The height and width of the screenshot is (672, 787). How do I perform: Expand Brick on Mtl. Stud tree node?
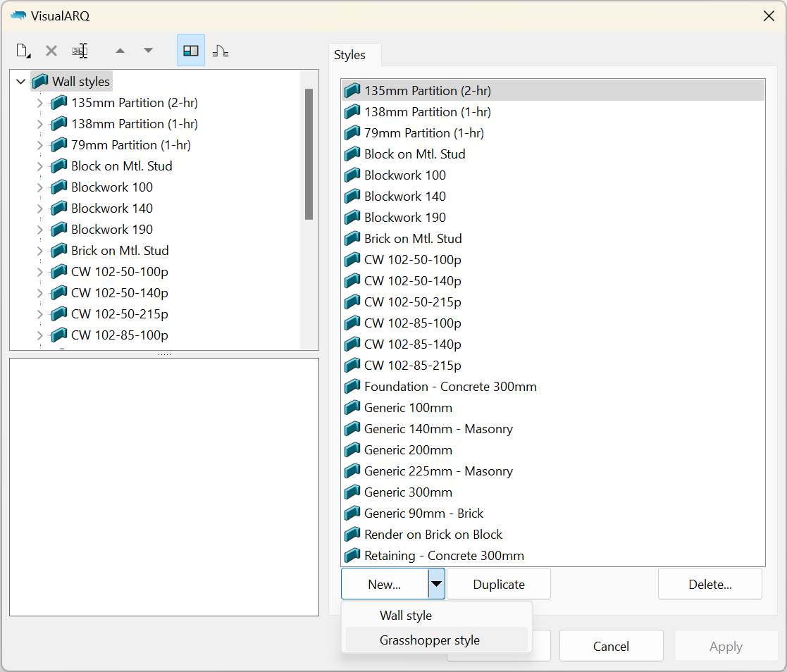tap(39, 251)
